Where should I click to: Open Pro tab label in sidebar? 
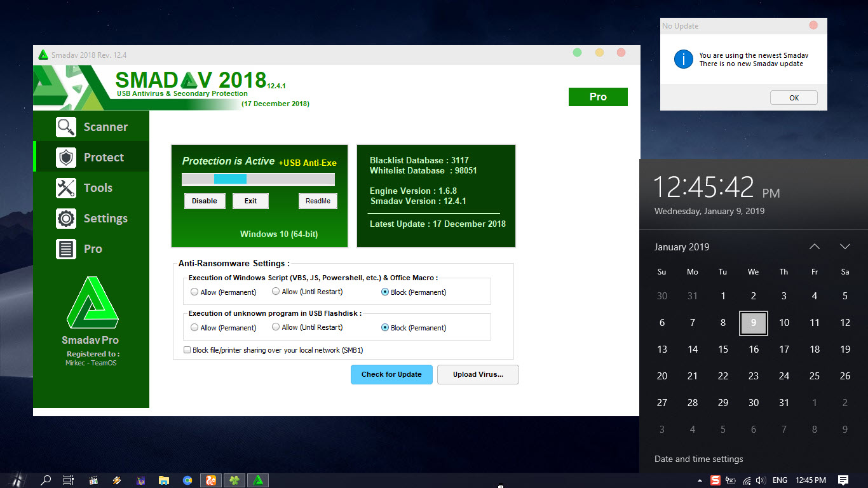tap(93, 249)
